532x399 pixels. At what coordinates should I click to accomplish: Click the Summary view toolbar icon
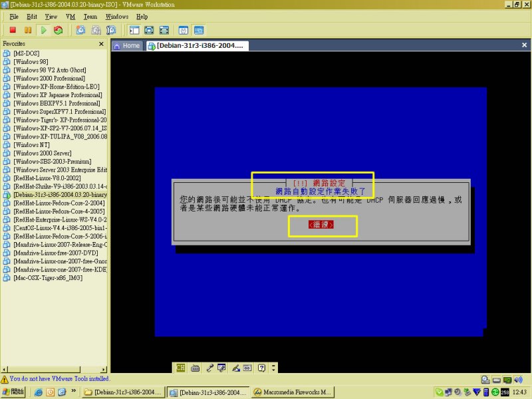click(184, 30)
